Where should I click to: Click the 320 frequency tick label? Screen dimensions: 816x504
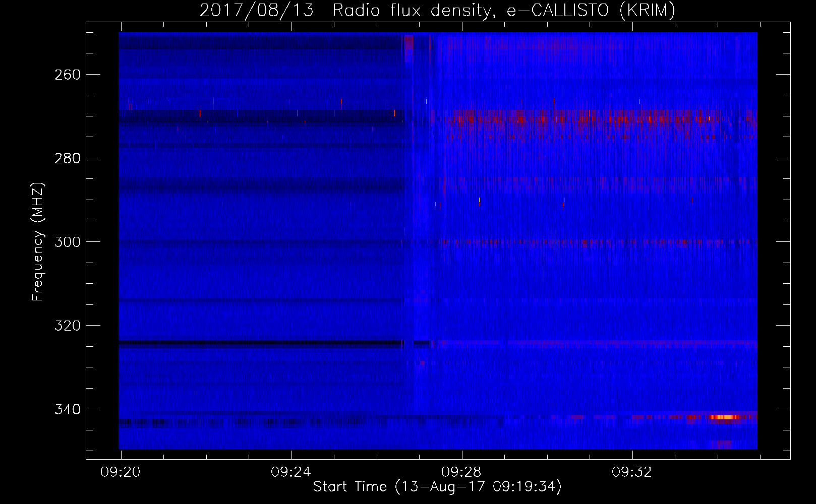coord(67,326)
